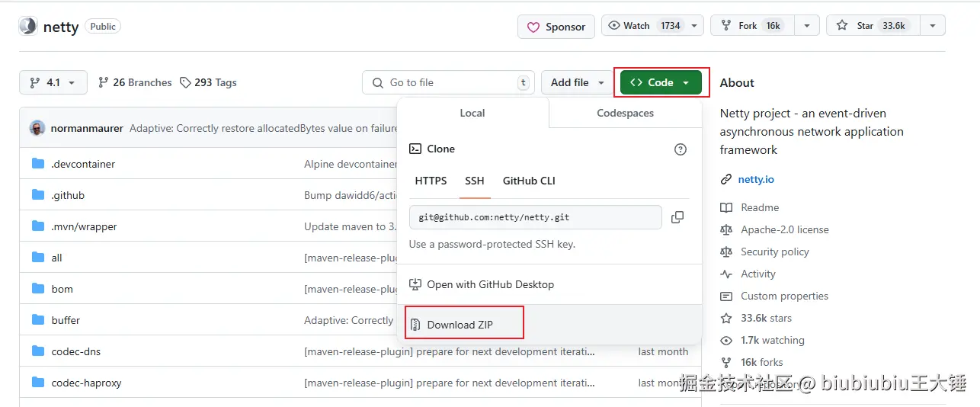
Task: Select the GitHub CLI clone option
Action: [x=529, y=181]
